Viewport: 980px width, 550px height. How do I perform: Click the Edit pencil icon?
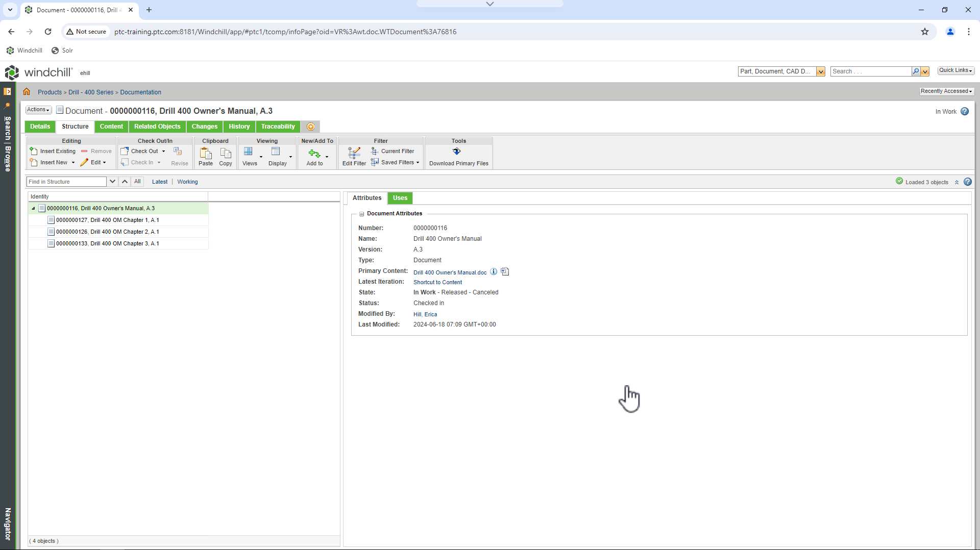(84, 162)
